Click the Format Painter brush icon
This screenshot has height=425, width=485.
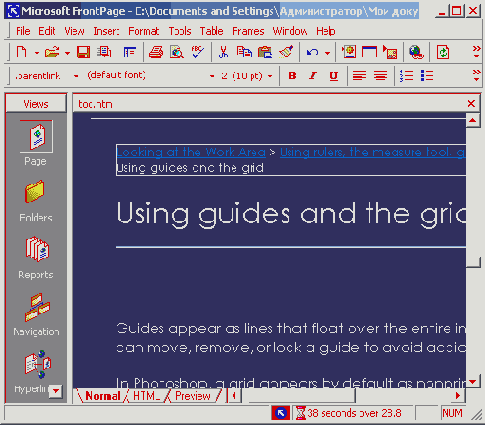[x=286, y=52]
